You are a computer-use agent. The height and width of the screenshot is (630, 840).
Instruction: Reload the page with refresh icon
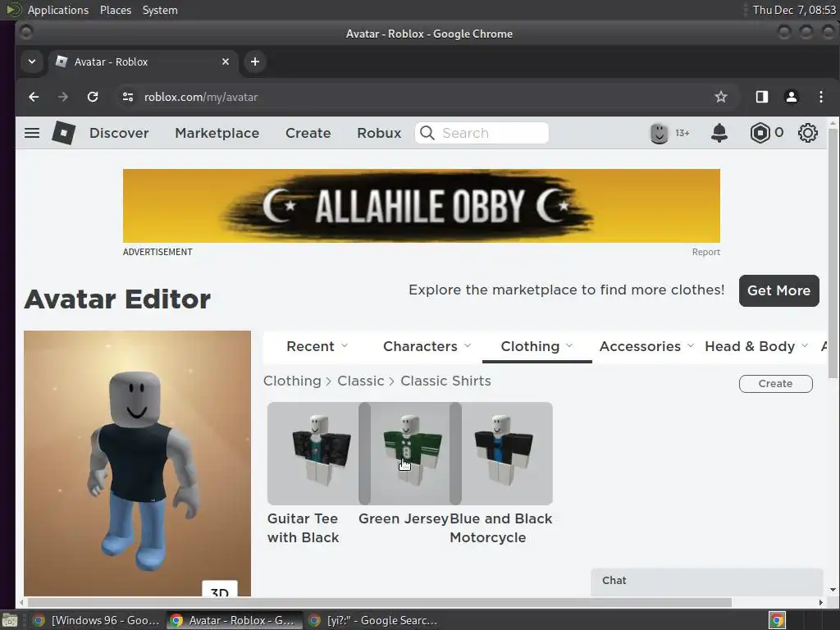[93, 97]
